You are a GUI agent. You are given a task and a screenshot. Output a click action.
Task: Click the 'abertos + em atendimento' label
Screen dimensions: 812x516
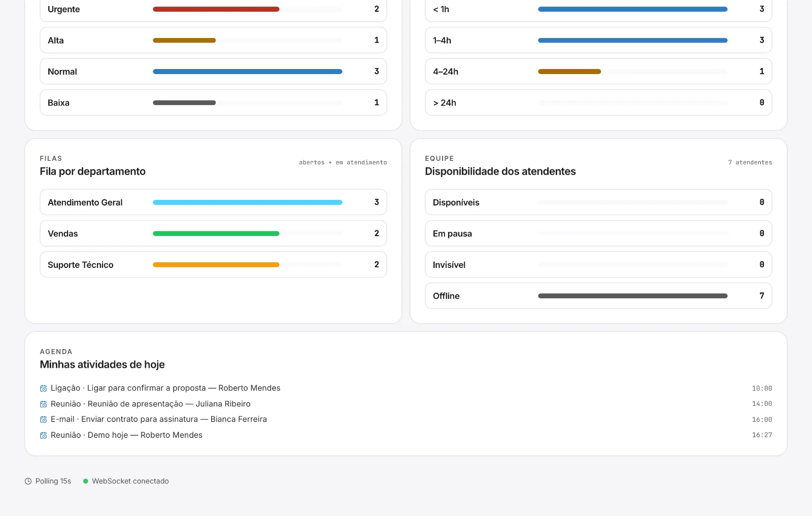(343, 162)
